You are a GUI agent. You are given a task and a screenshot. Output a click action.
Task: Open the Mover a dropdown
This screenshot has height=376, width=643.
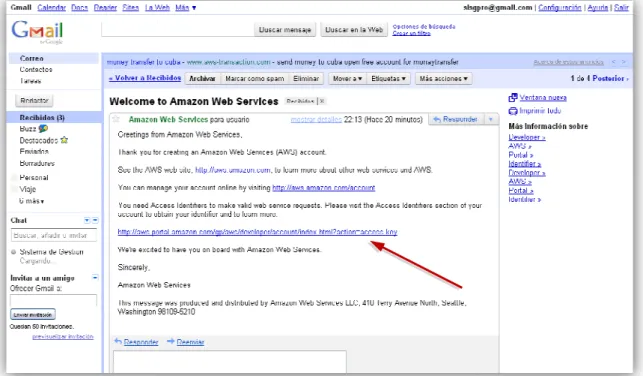347,78
